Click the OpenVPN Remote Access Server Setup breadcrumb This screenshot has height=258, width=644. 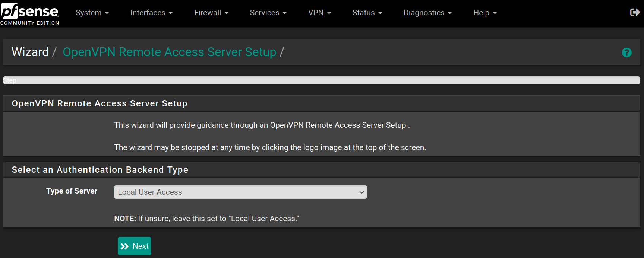(x=170, y=52)
